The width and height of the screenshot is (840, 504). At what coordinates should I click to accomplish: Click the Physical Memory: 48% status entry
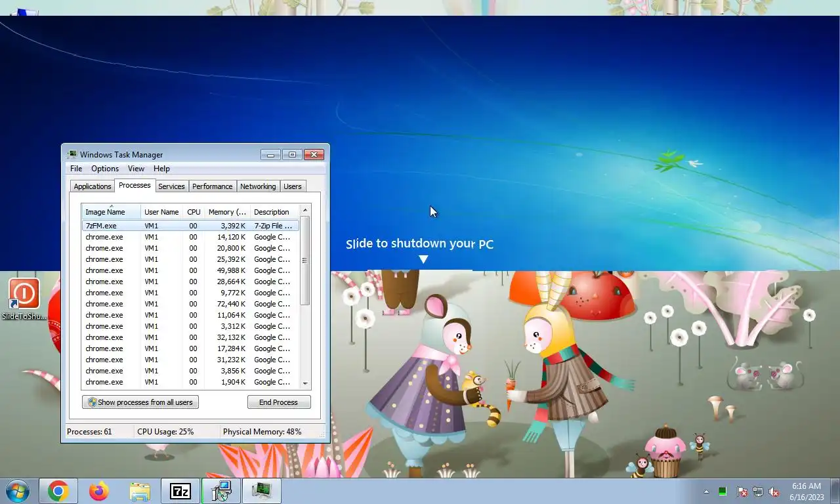(x=262, y=432)
